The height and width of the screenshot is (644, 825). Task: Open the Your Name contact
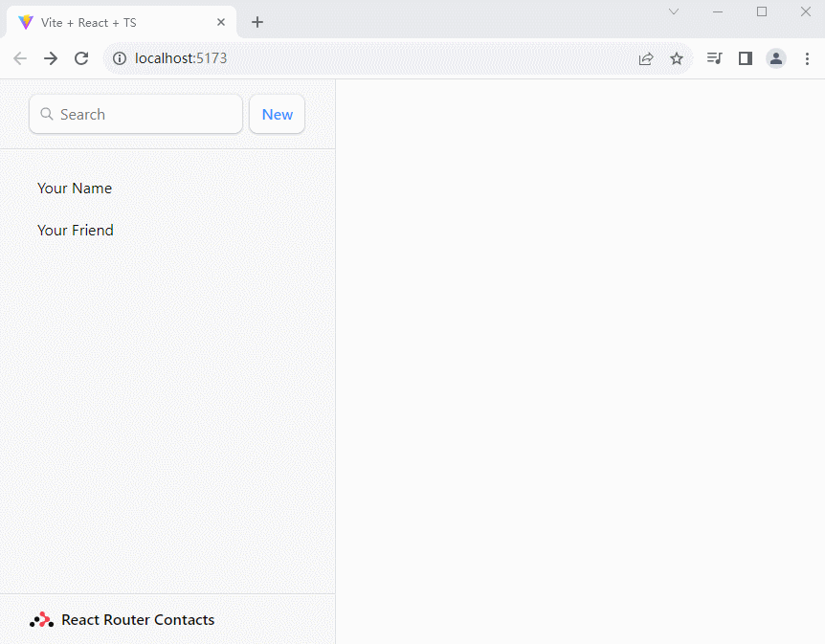pyautogui.click(x=75, y=189)
